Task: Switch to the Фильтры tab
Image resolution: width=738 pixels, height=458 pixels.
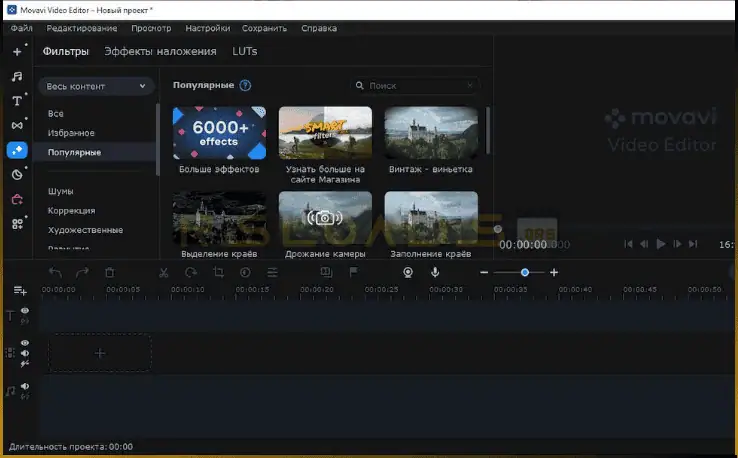Action: [66, 51]
